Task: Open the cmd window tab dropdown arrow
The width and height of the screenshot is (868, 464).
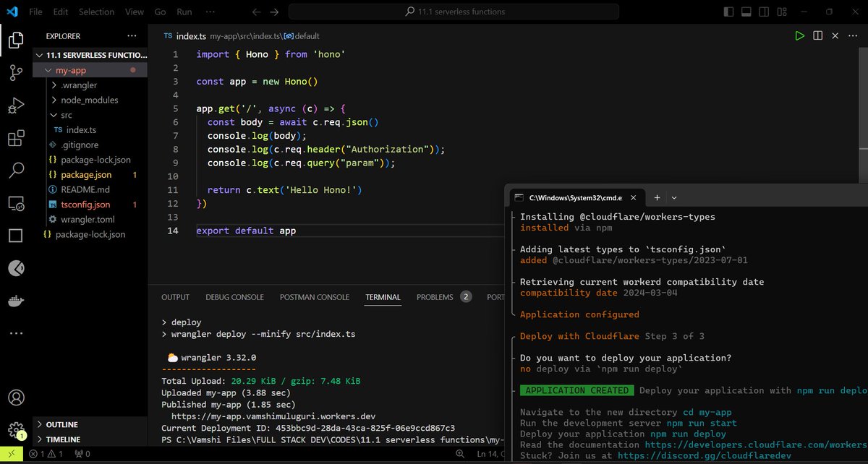Action: 674,197
